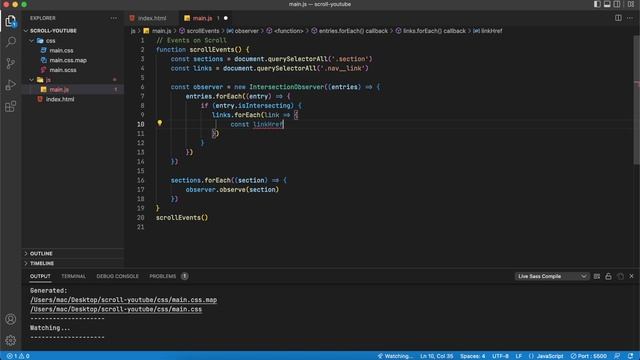Click the lightbulb code action on line 10
640x360 pixels.
pyautogui.click(x=160, y=123)
